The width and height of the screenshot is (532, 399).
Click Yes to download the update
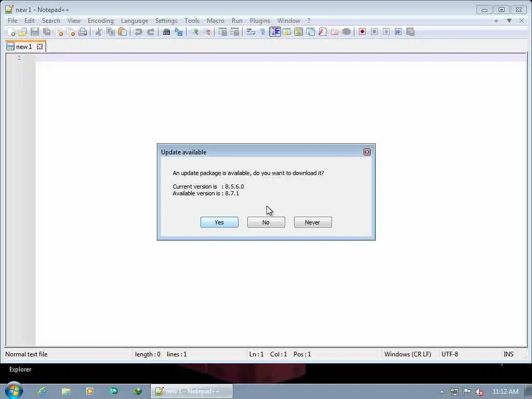pyautogui.click(x=219, y=222)
